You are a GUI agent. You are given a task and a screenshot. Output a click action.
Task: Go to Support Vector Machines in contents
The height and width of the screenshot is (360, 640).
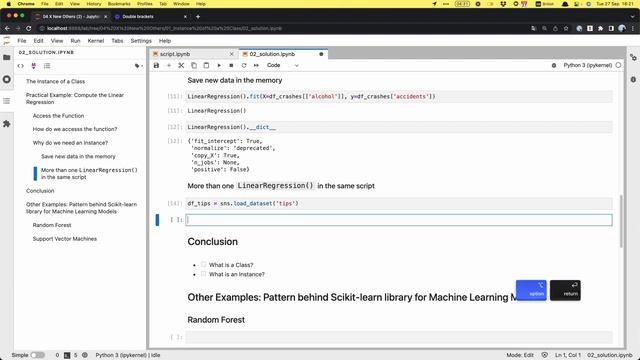click(64, 239)
